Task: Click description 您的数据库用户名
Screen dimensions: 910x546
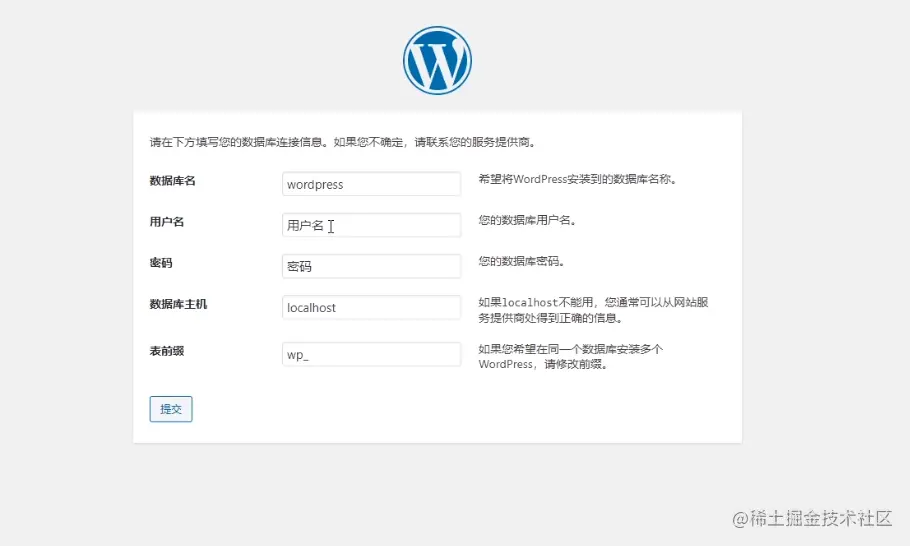Action: coord(527,220)
